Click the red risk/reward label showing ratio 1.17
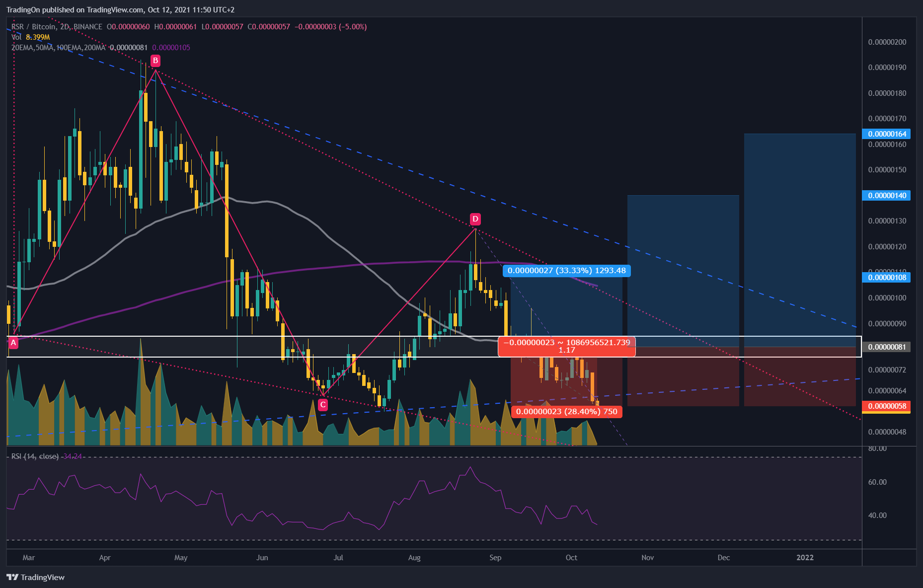 pos(567,346)
